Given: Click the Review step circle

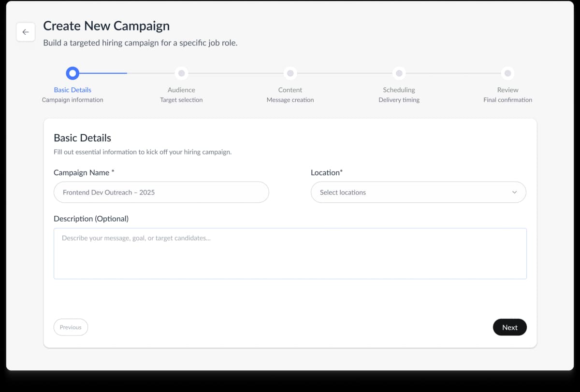Looking at the screenshot, I should tap(507, 73).
